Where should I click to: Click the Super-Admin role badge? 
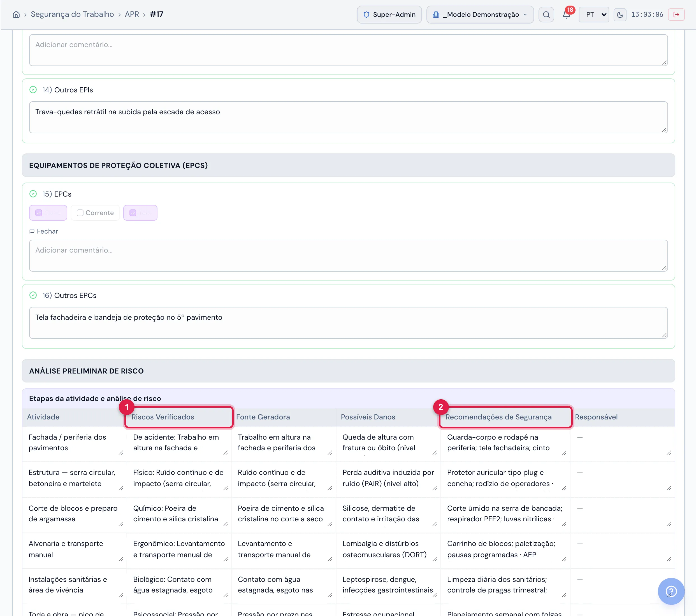click(x=389, y=15)
